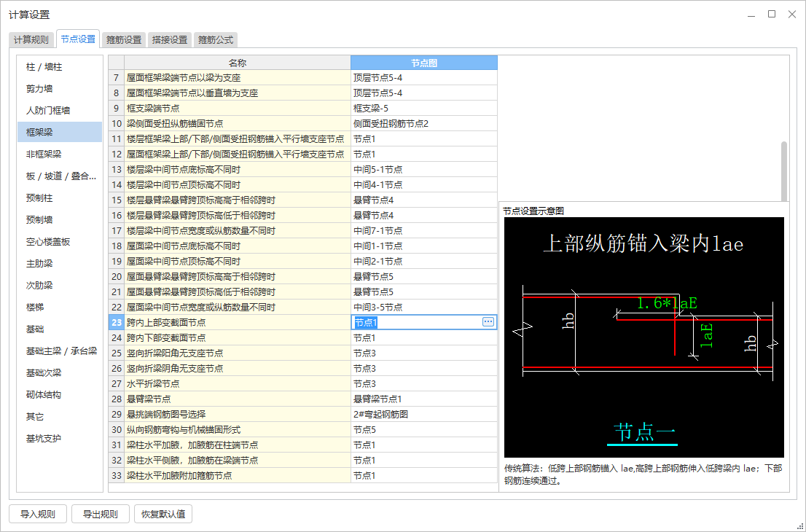Choose 预制柱 in the sidebar
806x532 pixels.
pos(60,198)
